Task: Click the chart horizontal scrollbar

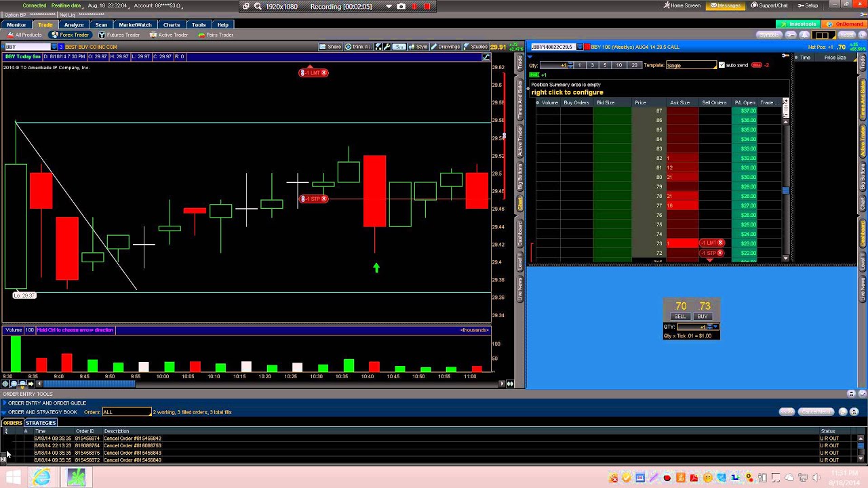Action: click(90, 384)
